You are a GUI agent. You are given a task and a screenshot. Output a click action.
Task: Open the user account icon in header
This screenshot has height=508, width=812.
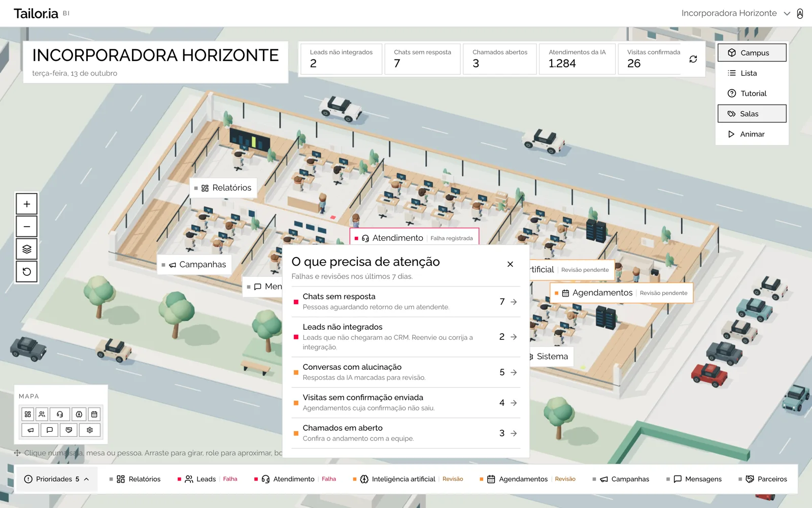click(800, 13)
